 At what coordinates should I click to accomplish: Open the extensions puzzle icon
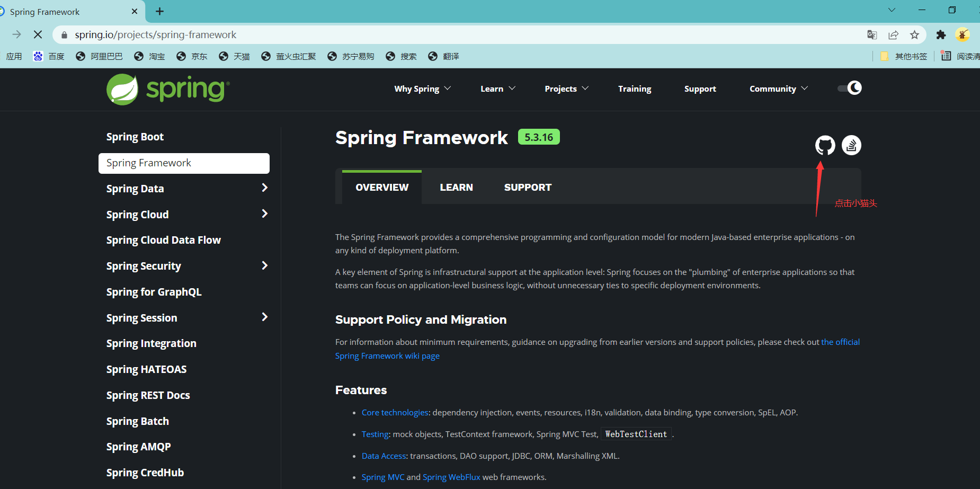[x=941, y=35]
